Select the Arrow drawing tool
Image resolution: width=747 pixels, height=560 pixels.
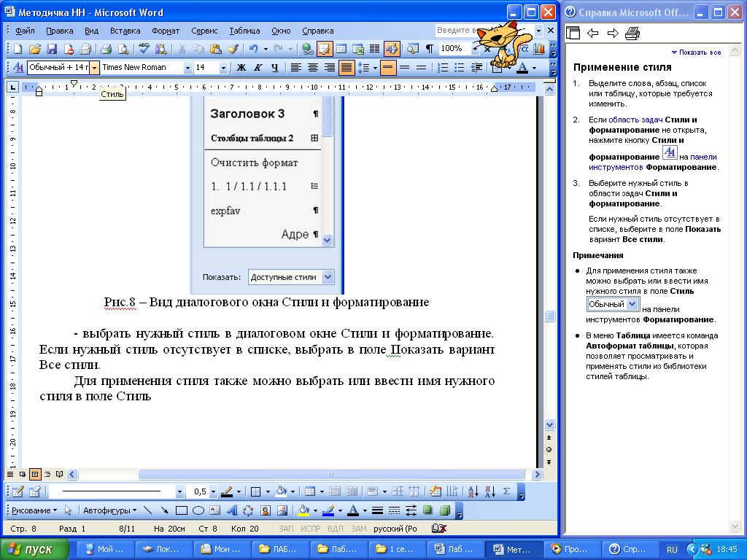coord(164,510)
